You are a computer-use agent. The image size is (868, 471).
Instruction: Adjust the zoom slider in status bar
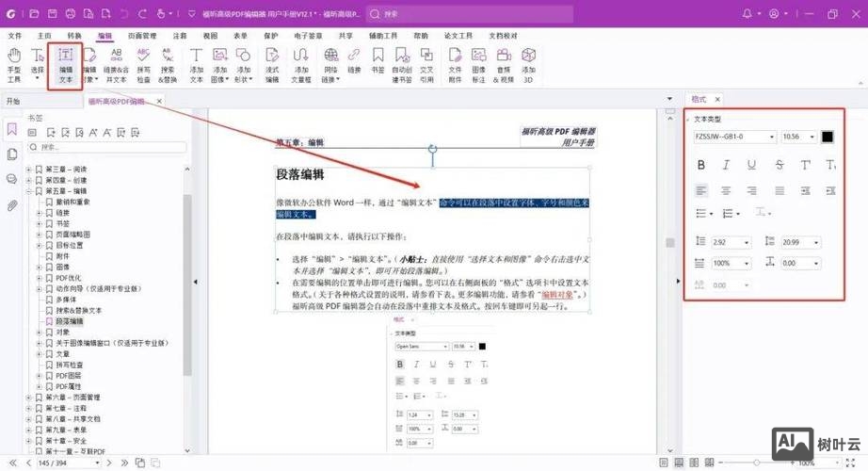756,463
